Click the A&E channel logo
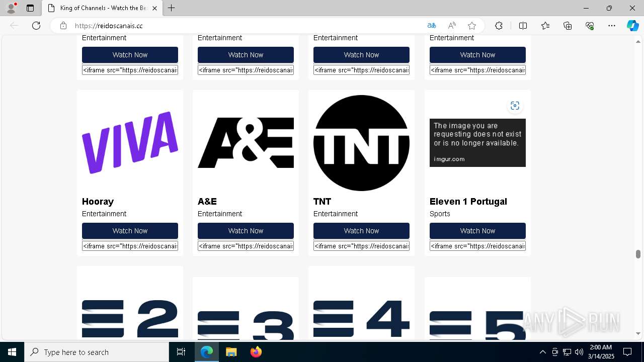 pos(246,143)
